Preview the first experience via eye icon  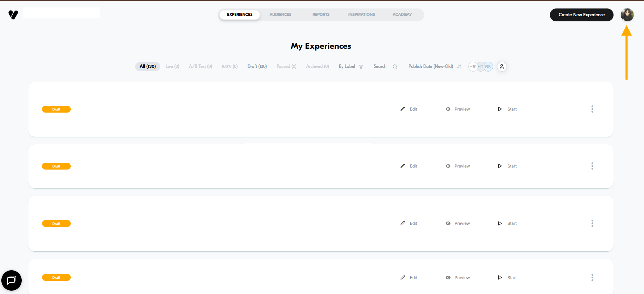tap(448, 109)
